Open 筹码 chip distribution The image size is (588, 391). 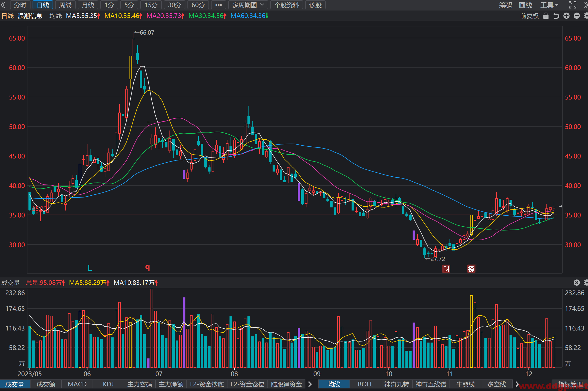(x=506, y=5)
